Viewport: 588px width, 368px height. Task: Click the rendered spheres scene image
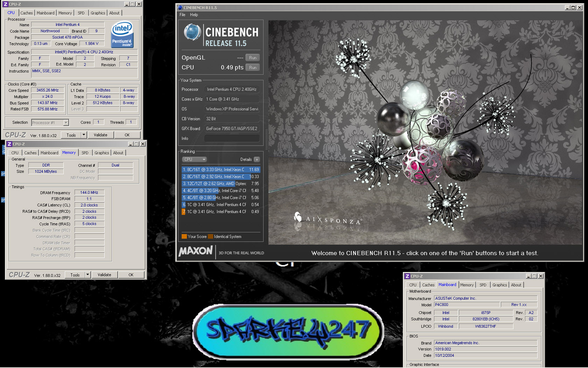pos(425,132)
